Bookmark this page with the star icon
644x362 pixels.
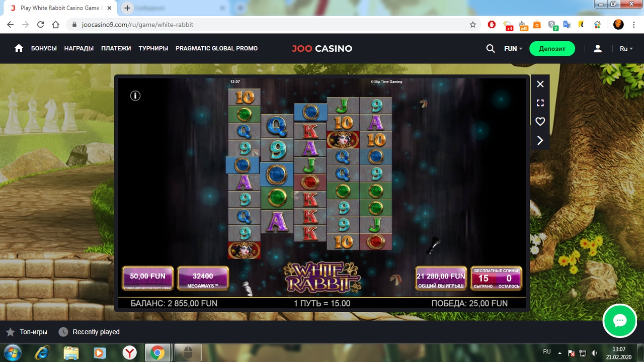coord(472,24)
